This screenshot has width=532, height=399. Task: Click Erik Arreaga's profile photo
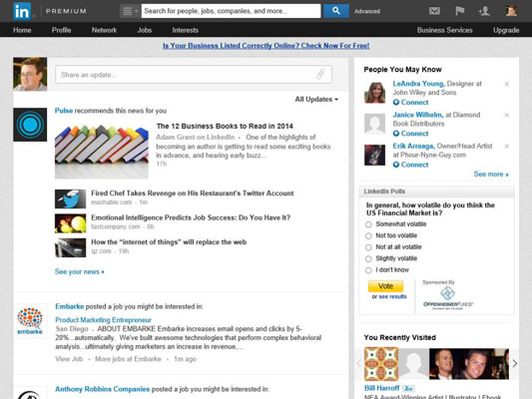tap(374, 155)
